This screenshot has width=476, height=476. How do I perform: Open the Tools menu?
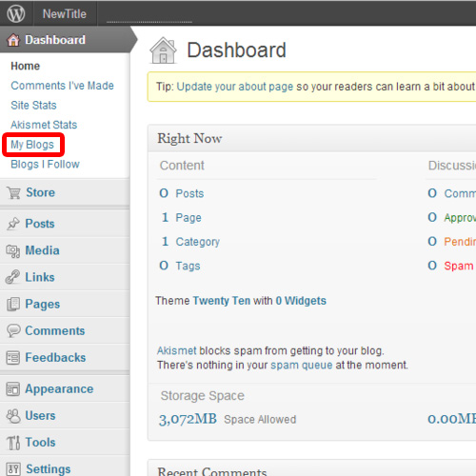coord(65,443)
